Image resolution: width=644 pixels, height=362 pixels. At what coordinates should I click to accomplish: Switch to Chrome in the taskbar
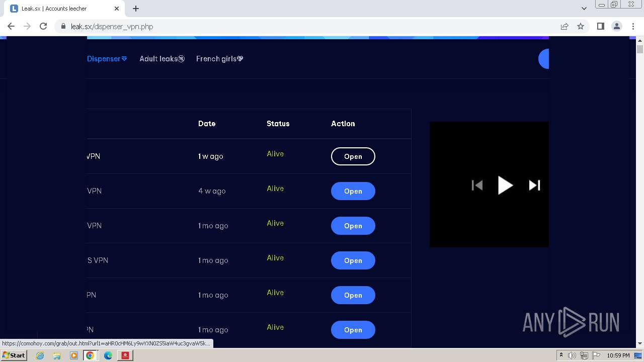[90, 355]
